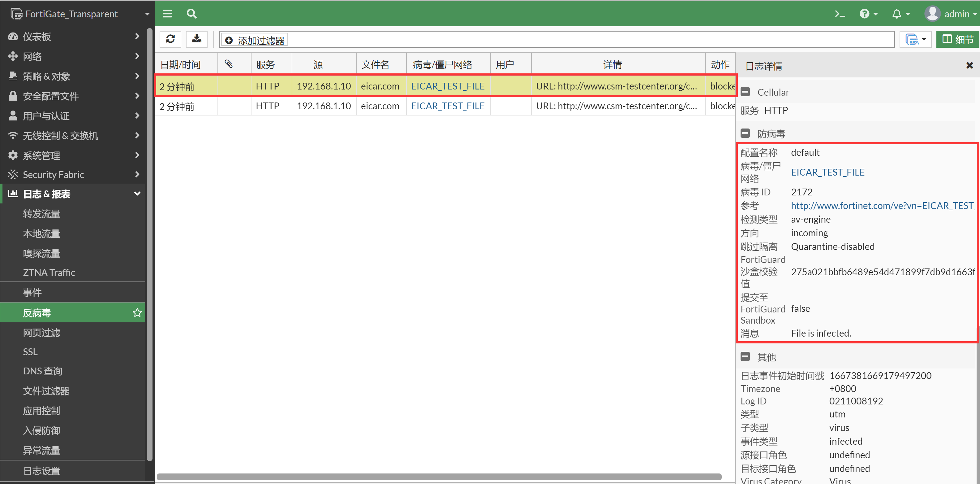Toggle the 细节 details panel button
Screen dimensions: 980x484
957,39
